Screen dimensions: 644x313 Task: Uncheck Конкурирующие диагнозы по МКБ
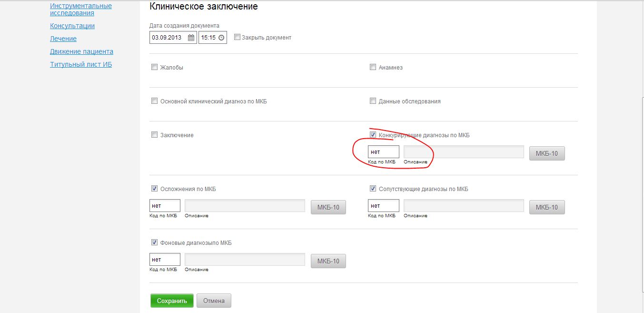pyautogui.click(x=373, y=135)
